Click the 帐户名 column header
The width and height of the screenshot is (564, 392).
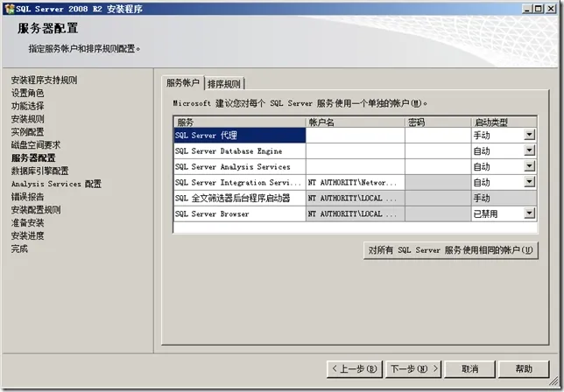pyautogui.click(x=356, y=122)
